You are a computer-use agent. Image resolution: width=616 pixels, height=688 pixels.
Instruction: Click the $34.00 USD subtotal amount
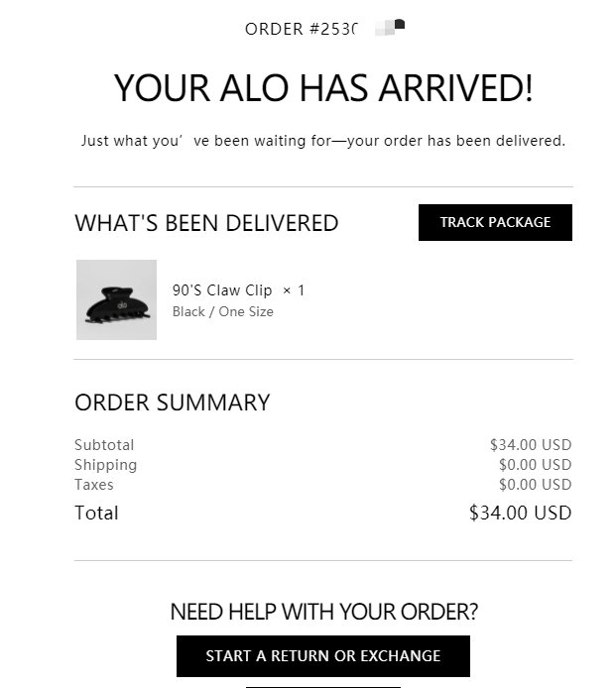(531, 445)
